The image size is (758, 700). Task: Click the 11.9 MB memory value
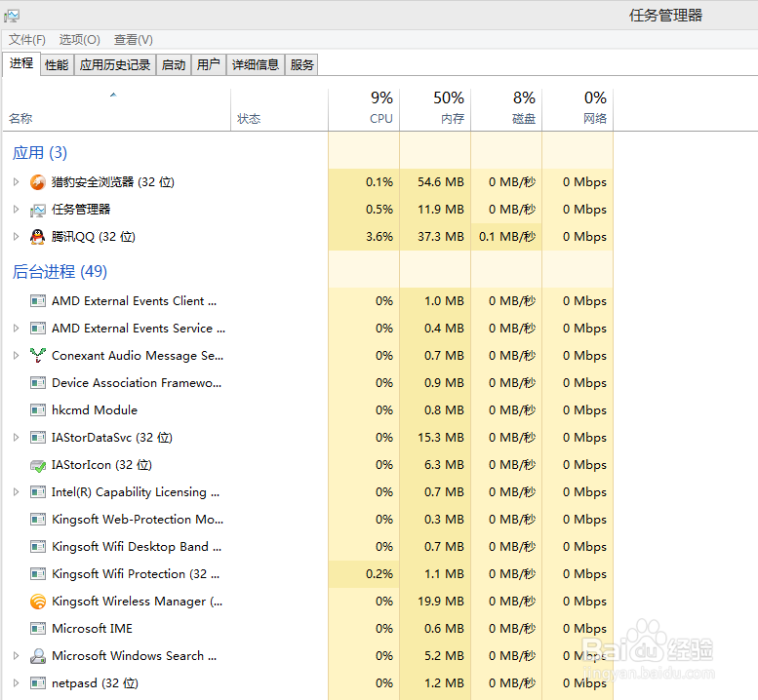(x=441, y=210)
